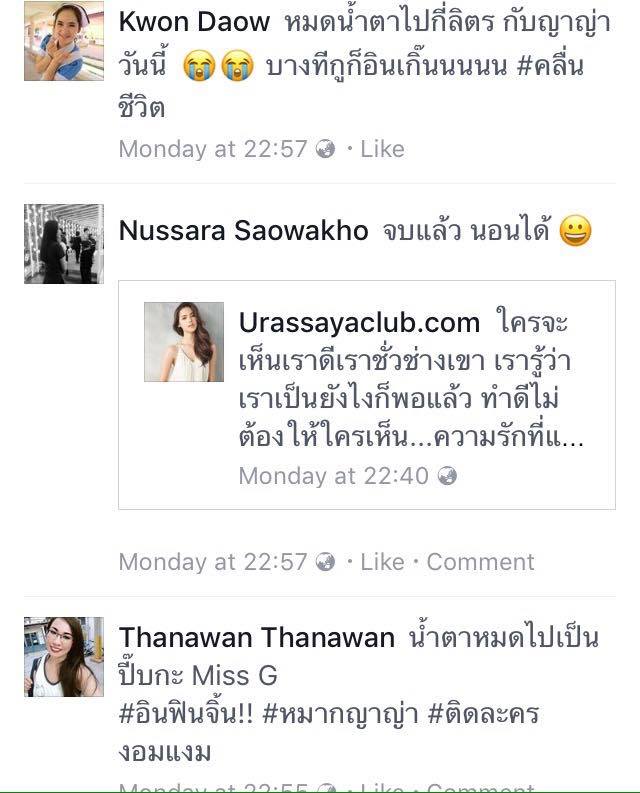Image resolution: width=640 pixels, height=793 pixels.
Task: Click globe privacy icon on Kwon Daow's comment
Action: click(x=325, y=149)
